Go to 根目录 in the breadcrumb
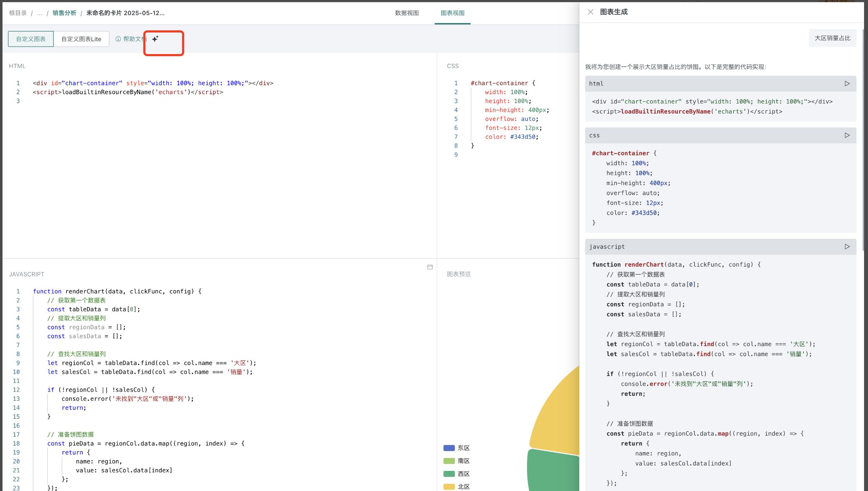 point(18,13)
